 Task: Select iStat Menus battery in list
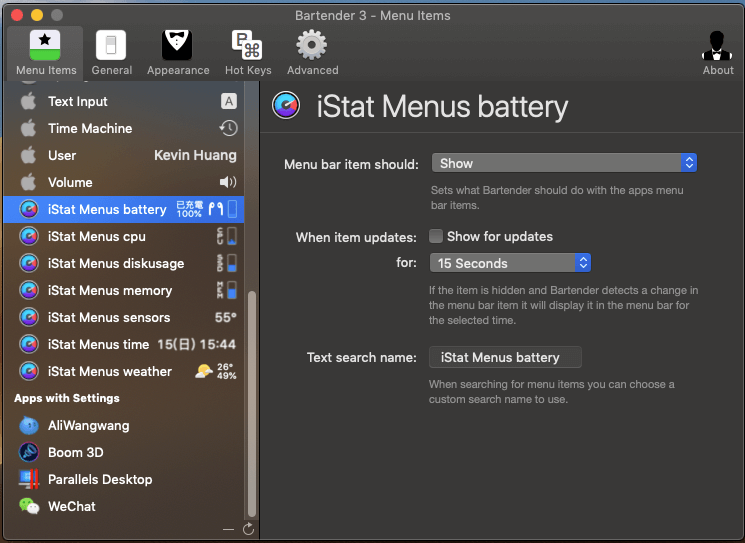click(124, 209)
